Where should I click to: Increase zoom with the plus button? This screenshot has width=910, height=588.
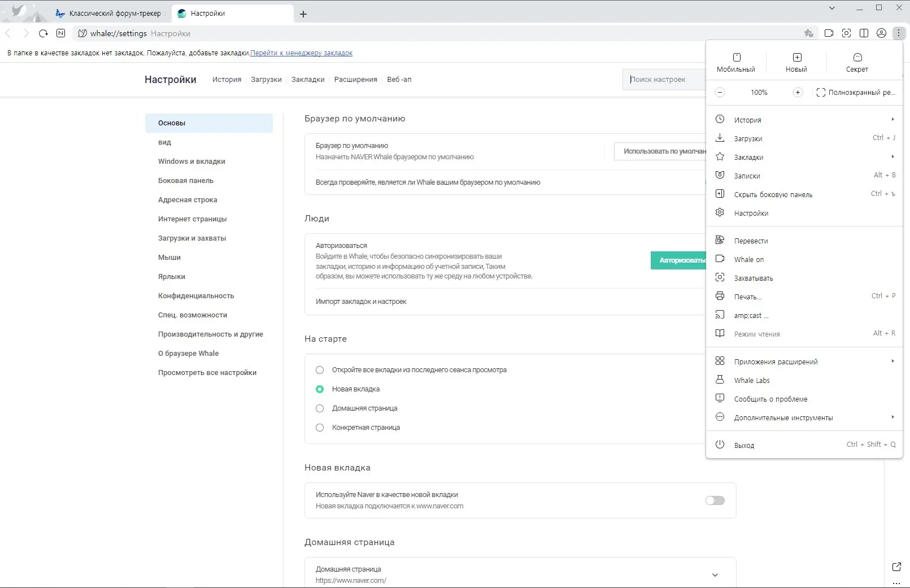[798, 93]
